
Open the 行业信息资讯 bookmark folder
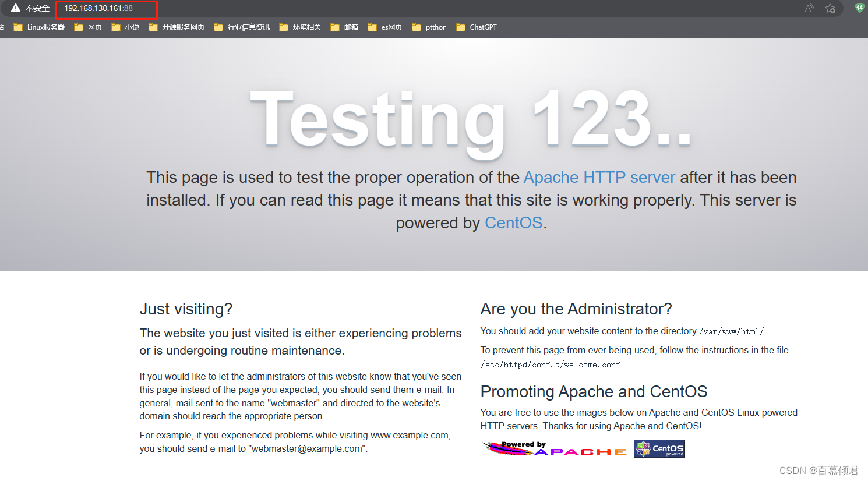[x=242, y=27]
